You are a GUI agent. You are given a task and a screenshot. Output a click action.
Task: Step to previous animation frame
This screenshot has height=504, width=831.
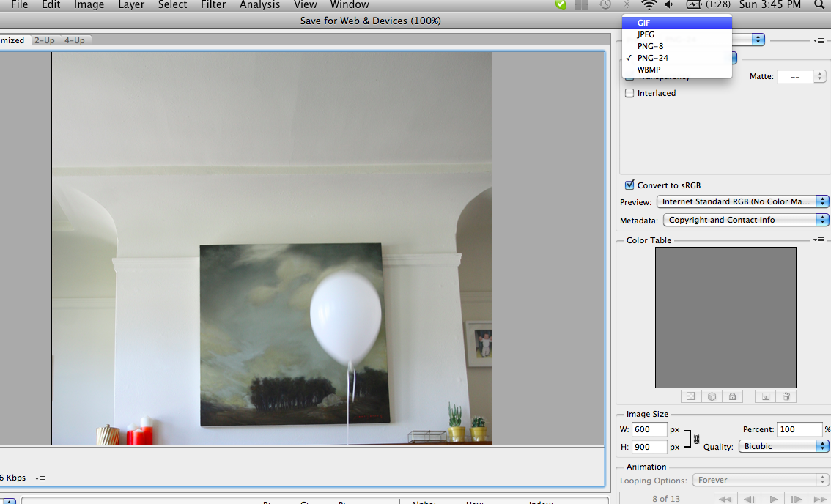point(749,499)
